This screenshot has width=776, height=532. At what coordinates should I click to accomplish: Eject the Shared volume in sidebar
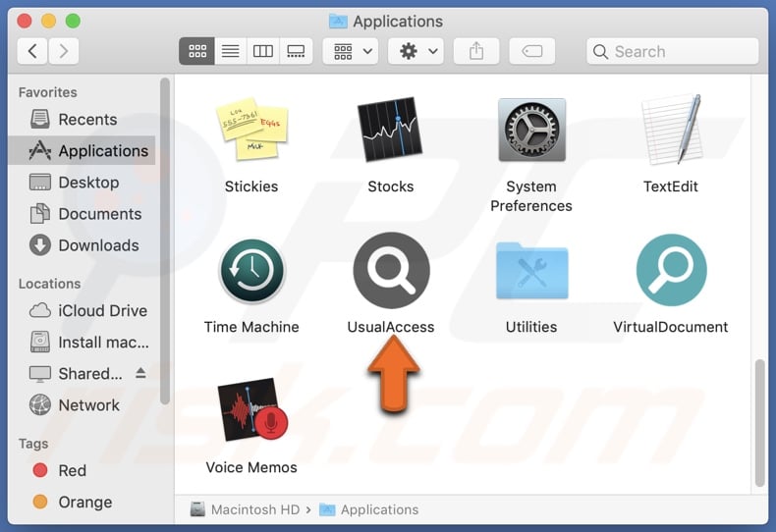(140, 373)
